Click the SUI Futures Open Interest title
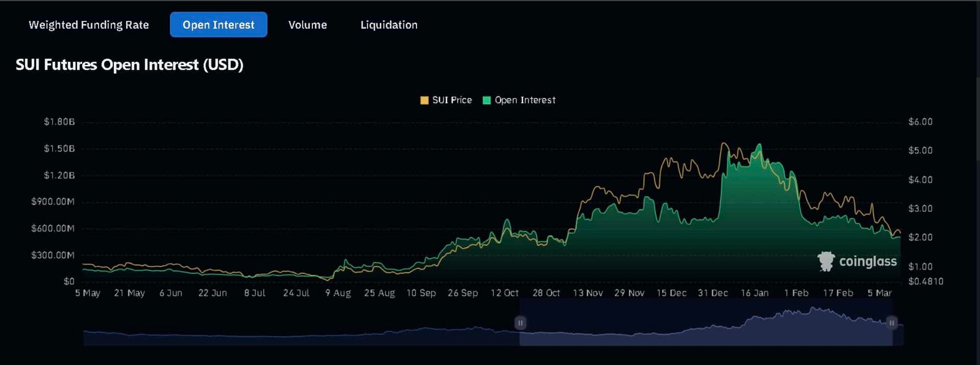Viewport: 980px width, 365px height. [x=129, y=65]
